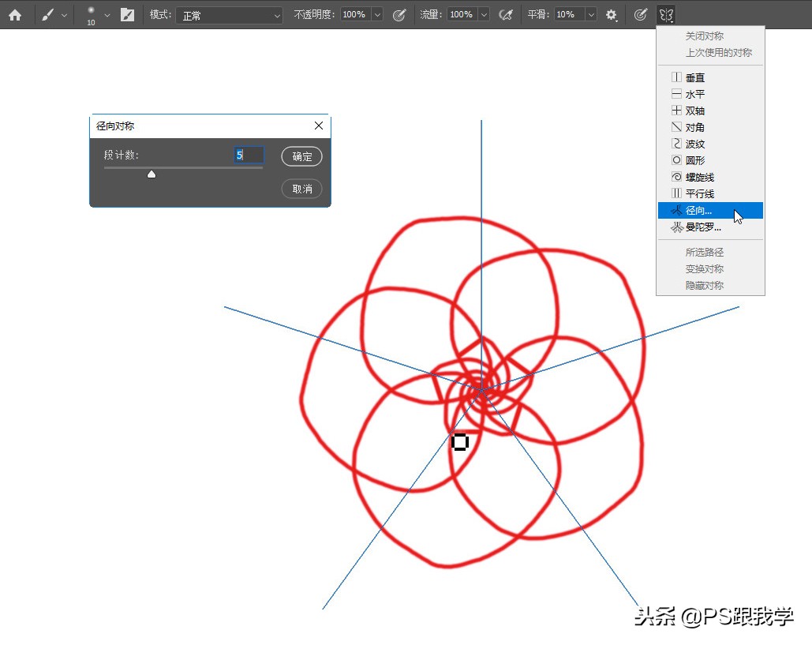Viewport: 812px width, 645px height.
Task: Open the smoothing options gear icon
Action: (x=611, y=13)
